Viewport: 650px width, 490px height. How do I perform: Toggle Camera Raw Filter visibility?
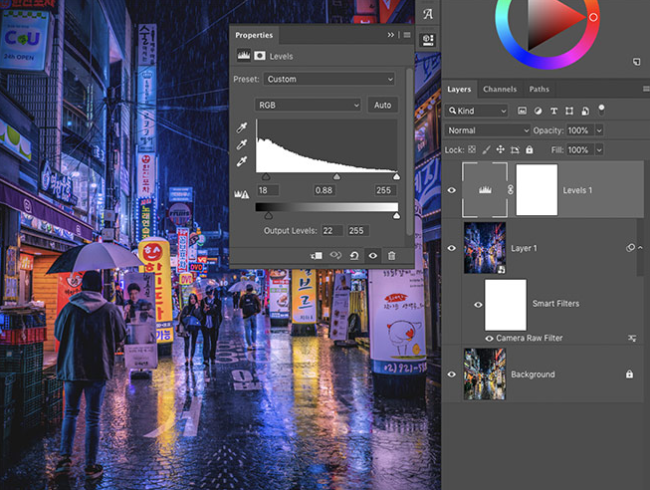click(489, 338)
